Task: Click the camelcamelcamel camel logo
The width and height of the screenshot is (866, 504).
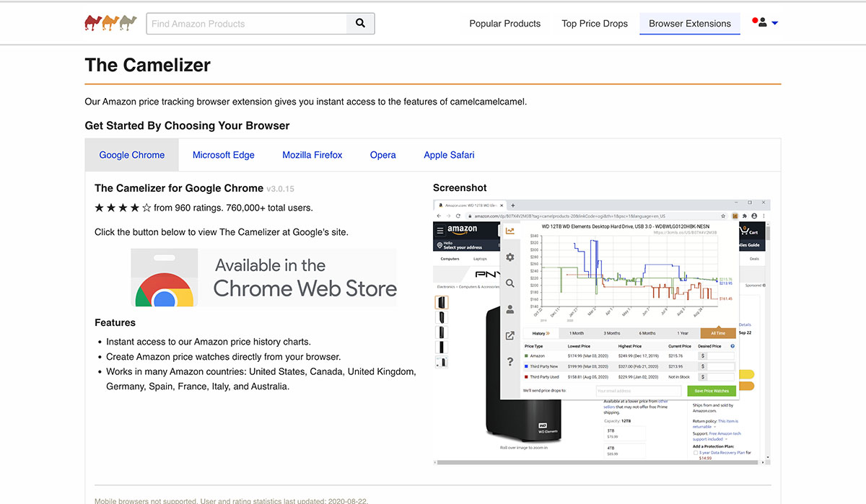Action: [x=110, y=22]
